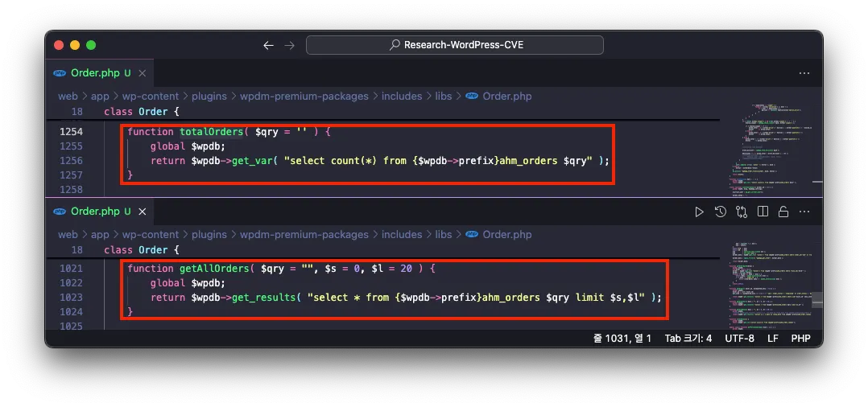
Task: Click the upper editor minimap
Action: coord(771,150)
